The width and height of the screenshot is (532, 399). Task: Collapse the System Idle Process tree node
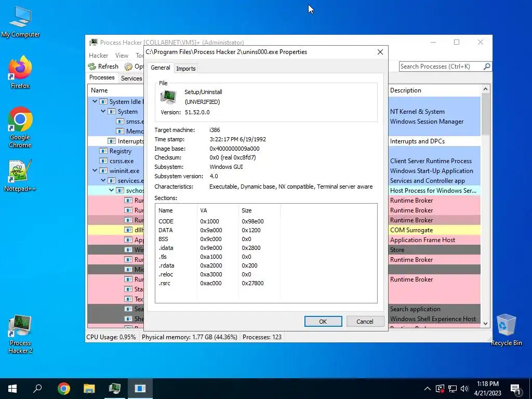click(x=95, y=101)
